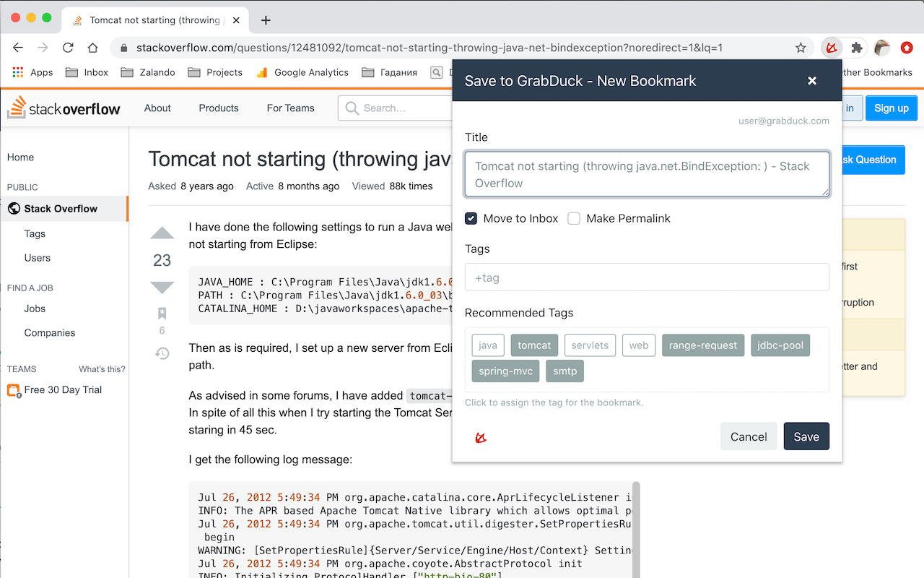Open the Products menu
The width and height of the screenshot is (924, 578).
[219, 108]
